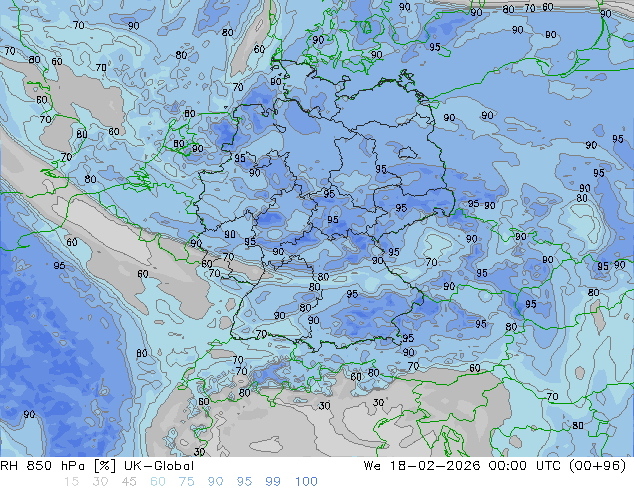
Task: Click legend value 100 in the color scale
Action: click(306, 482)
